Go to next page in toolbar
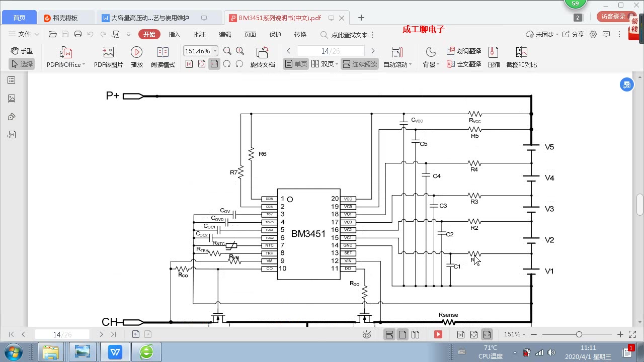Viewport: 644px width, 362px height. [x=373, y=51]
